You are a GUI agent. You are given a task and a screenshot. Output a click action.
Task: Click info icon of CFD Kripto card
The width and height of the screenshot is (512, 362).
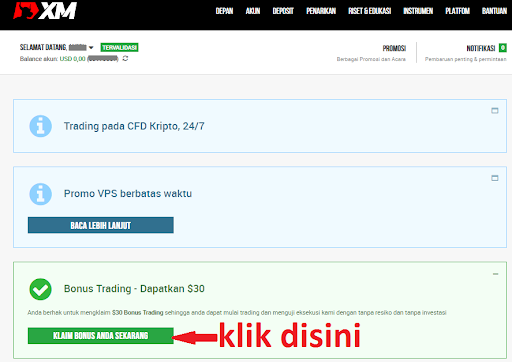point(40,126)
